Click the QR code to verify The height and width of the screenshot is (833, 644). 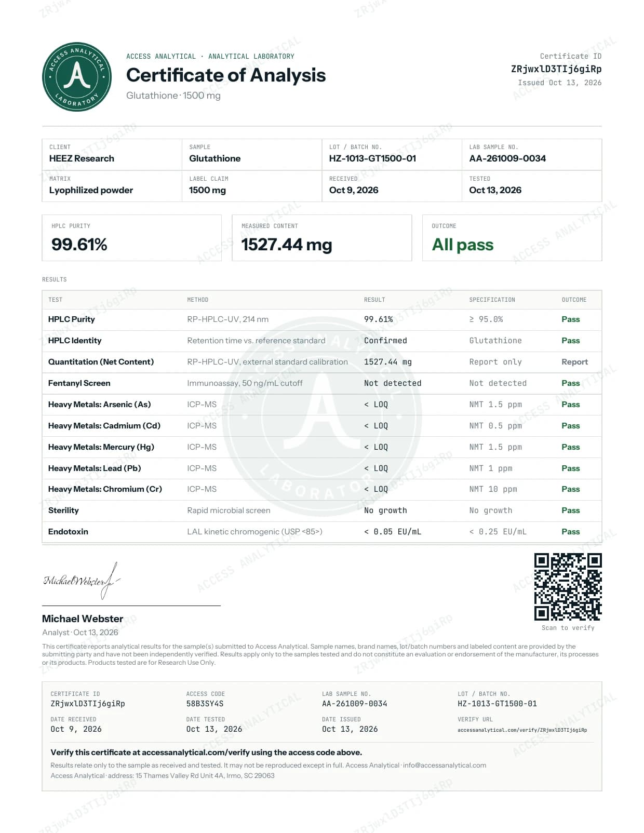tap(568, 587)
